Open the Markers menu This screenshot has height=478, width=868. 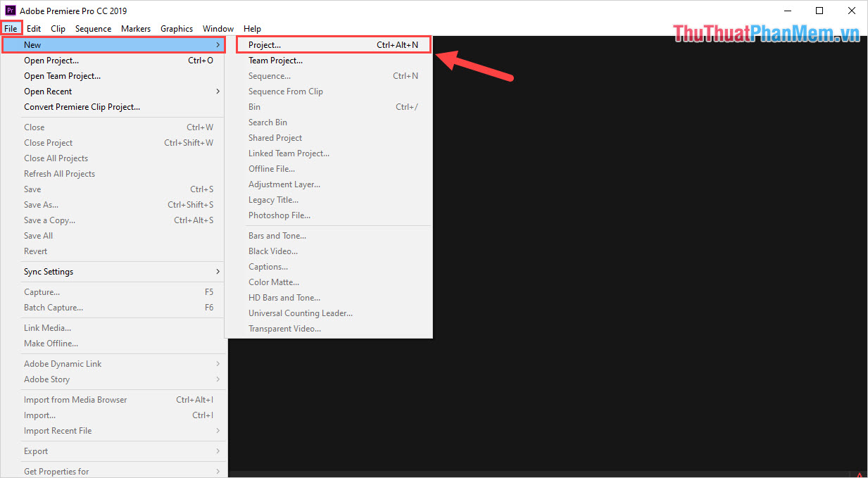coord(136,29)
